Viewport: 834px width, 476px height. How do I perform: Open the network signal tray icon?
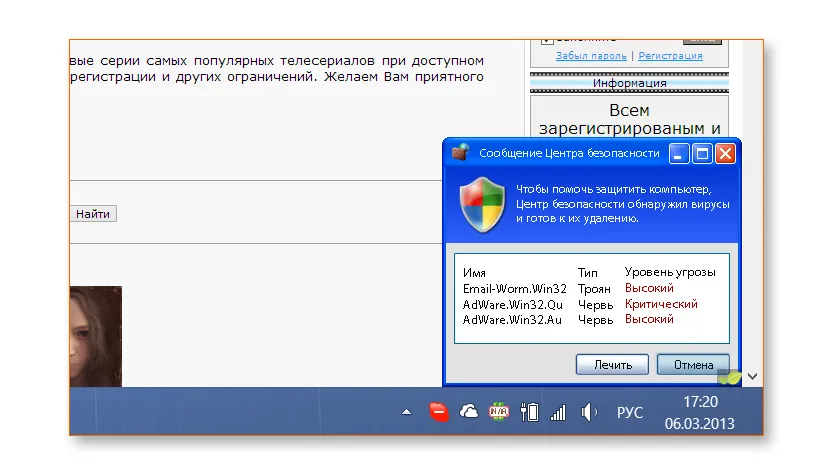click(x=558, y=413)
